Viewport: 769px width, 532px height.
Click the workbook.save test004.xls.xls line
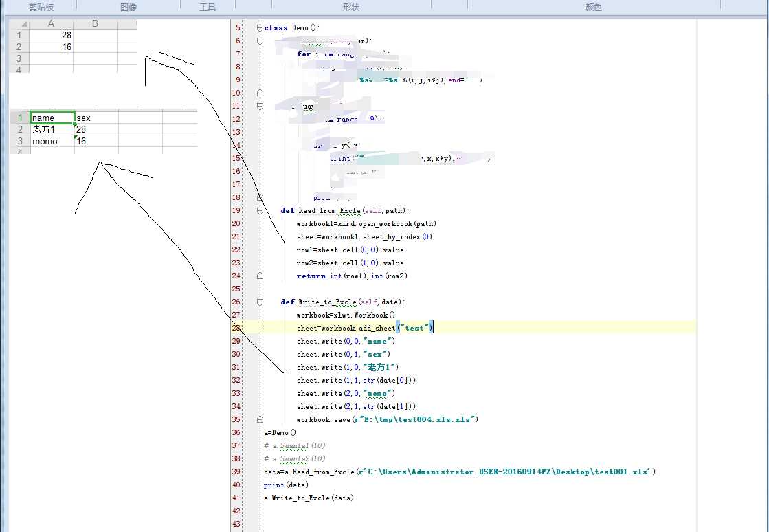click(x=388, y=420)
